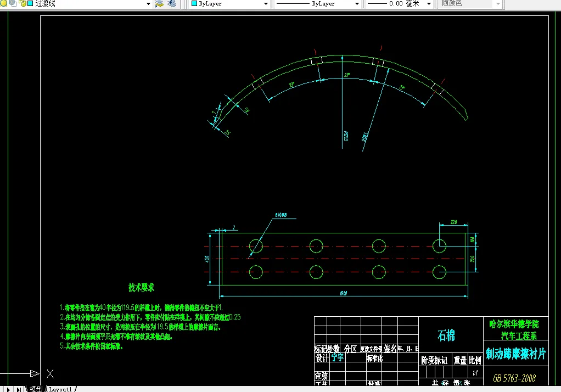This screenshot has height=392, width=561.
Task: Click the next-tab scroll arrow button
Action: 8,389
